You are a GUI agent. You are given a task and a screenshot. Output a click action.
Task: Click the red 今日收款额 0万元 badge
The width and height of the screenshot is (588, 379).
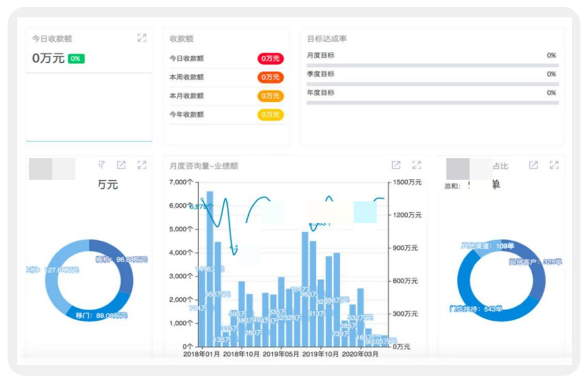coord(270,59)
